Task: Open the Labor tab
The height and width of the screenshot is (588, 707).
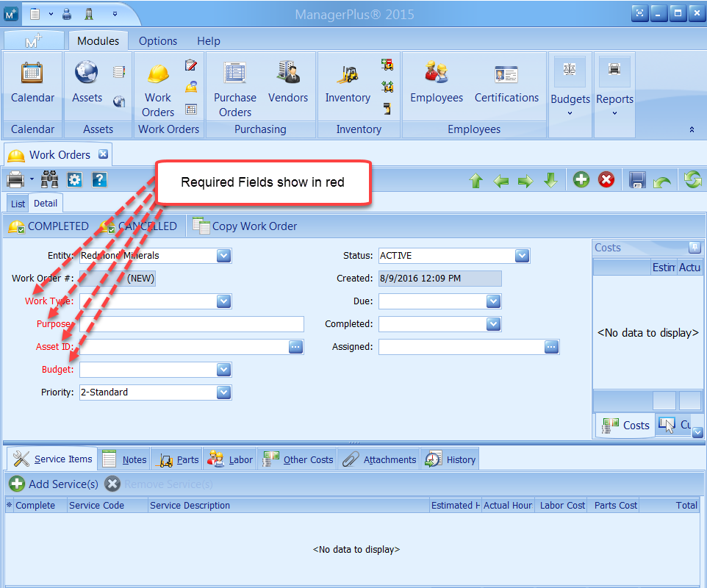Action: (x=230, y=459)
